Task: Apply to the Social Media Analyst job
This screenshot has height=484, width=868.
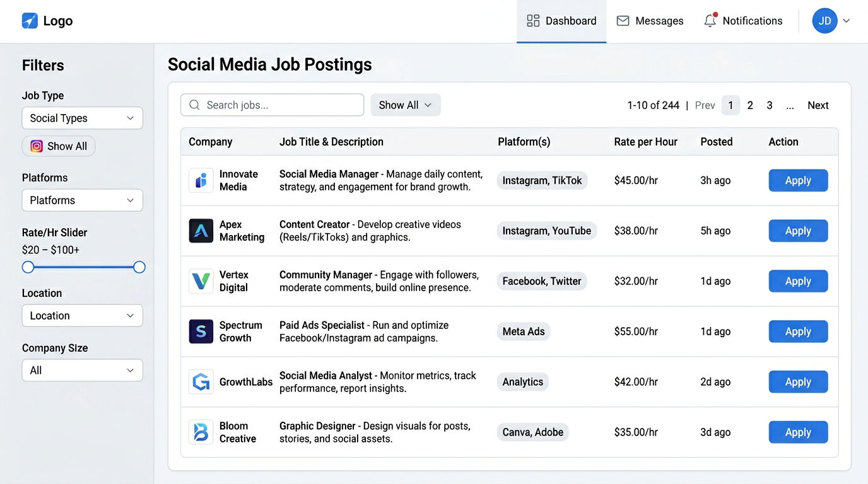Action: (798, 382)
